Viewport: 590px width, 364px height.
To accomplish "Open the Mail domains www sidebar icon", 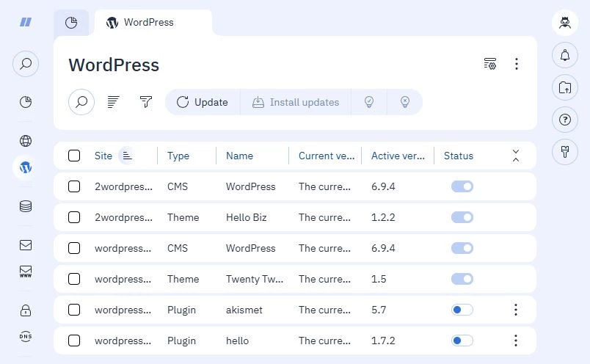I will 26,272.
